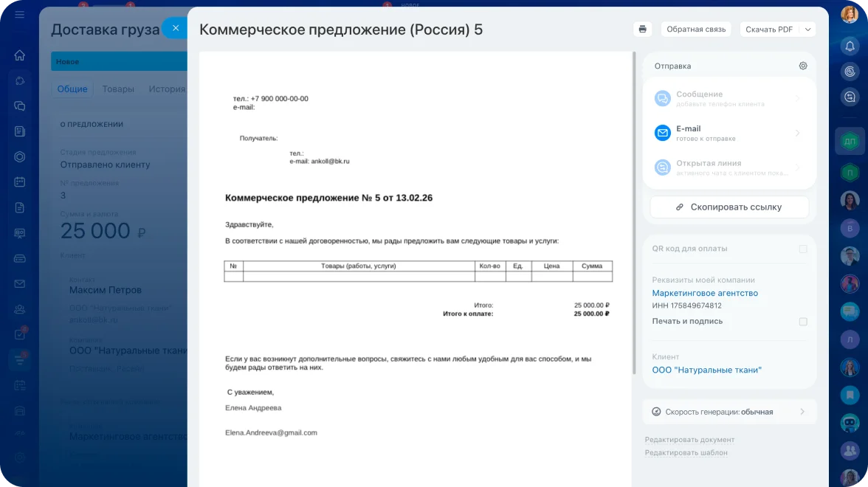Click the Скопировать ссылку button
This screenshot has height=487, width=868.
pyautogui.click(x=728, y=207)
